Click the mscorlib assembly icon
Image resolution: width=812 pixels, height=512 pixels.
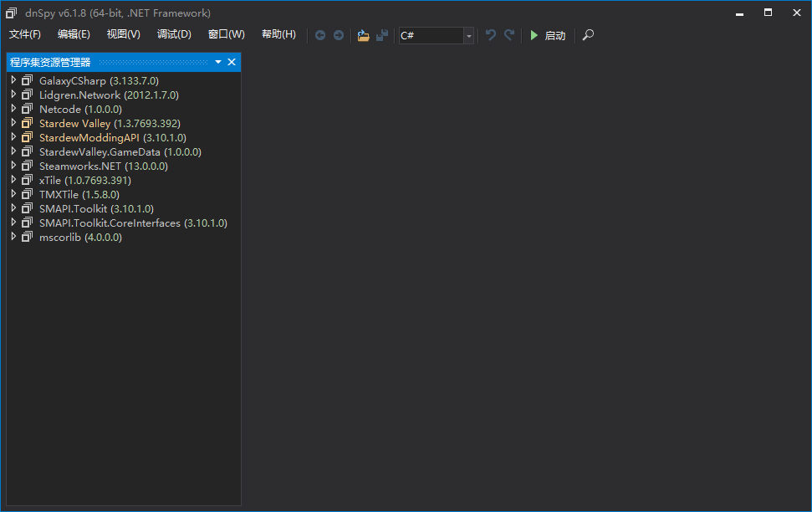click(27, 237)
